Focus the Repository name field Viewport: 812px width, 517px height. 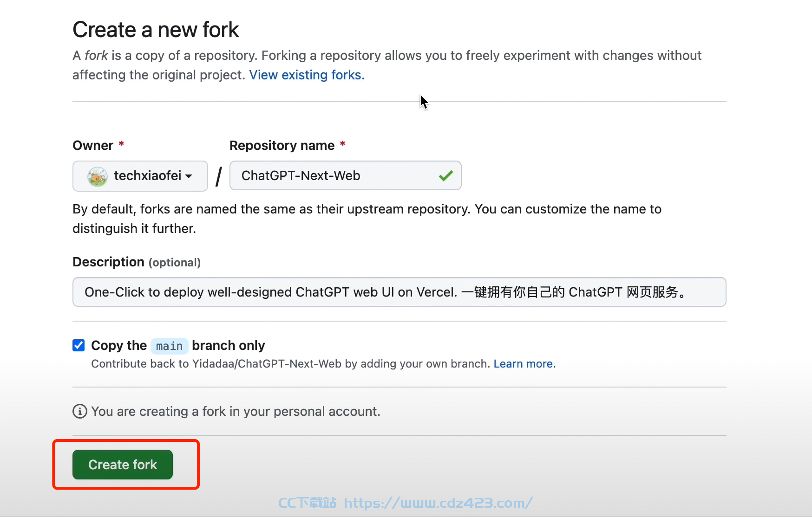tap(346, 175)
